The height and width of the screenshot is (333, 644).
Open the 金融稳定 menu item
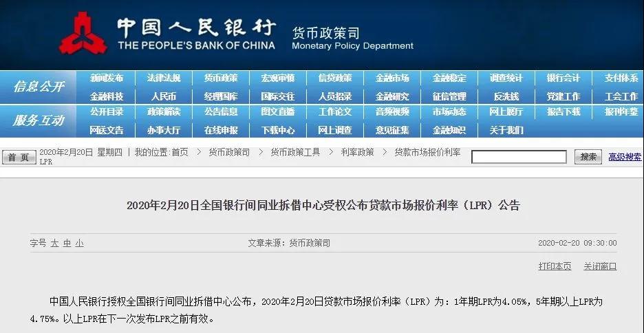click(x=449, y=78)
